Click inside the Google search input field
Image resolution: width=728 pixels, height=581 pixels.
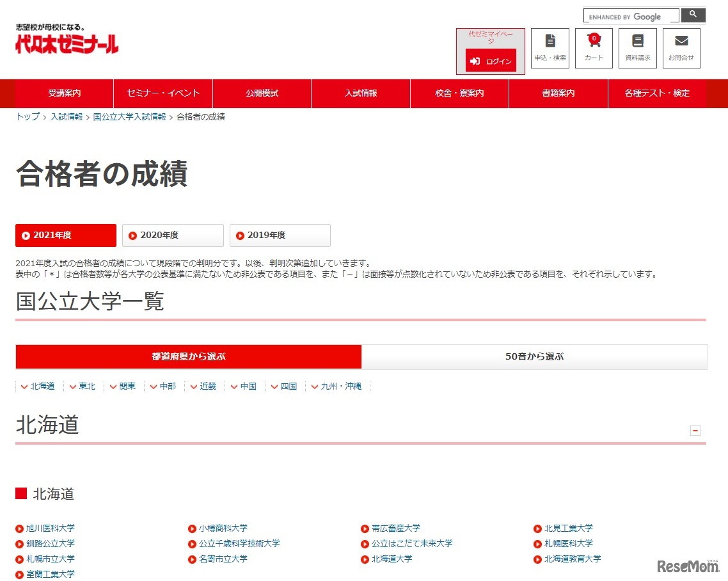pos(630,15)
